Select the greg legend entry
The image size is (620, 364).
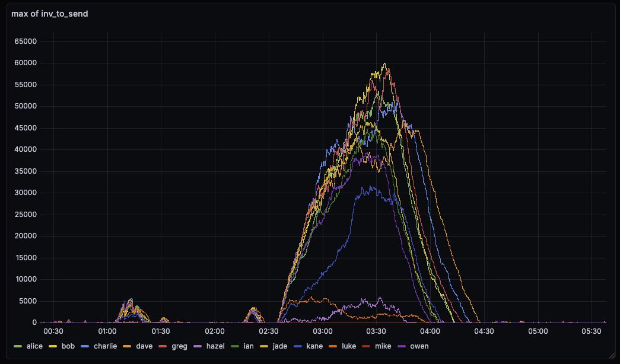pos(179,346)
